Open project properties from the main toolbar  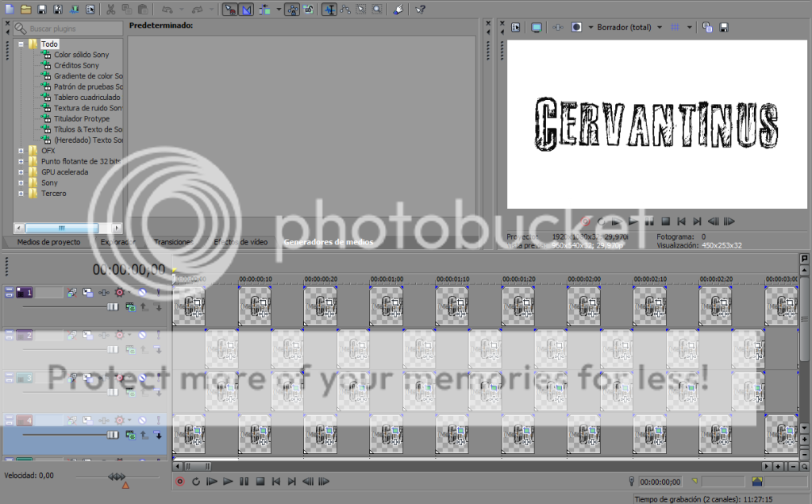pyautogui.click(x=90, y=10)
